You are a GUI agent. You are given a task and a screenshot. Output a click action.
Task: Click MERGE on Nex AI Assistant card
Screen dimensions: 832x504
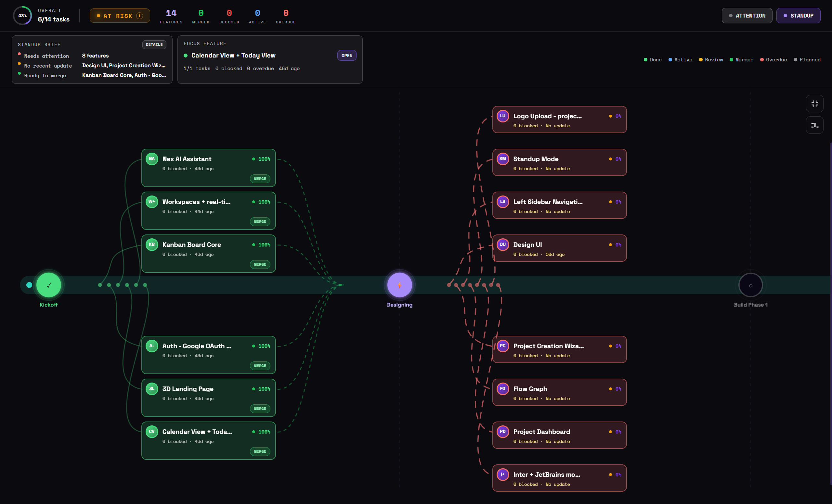point(260,179)
